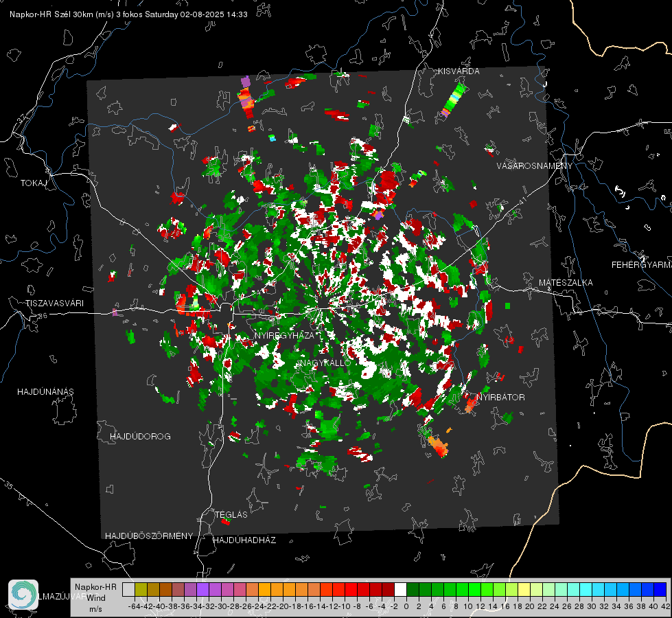Click the Napkor-HR legend title

pyautogui.click(x=95, y=586)
